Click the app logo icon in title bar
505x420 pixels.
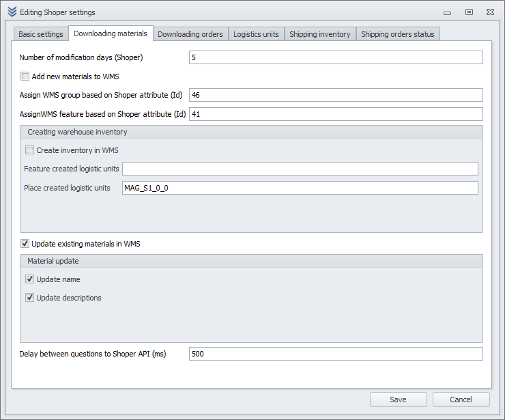point(12,12)
